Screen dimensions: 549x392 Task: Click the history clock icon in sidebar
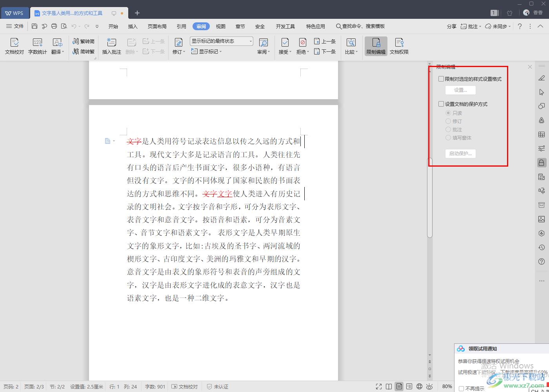pos(542,247)
